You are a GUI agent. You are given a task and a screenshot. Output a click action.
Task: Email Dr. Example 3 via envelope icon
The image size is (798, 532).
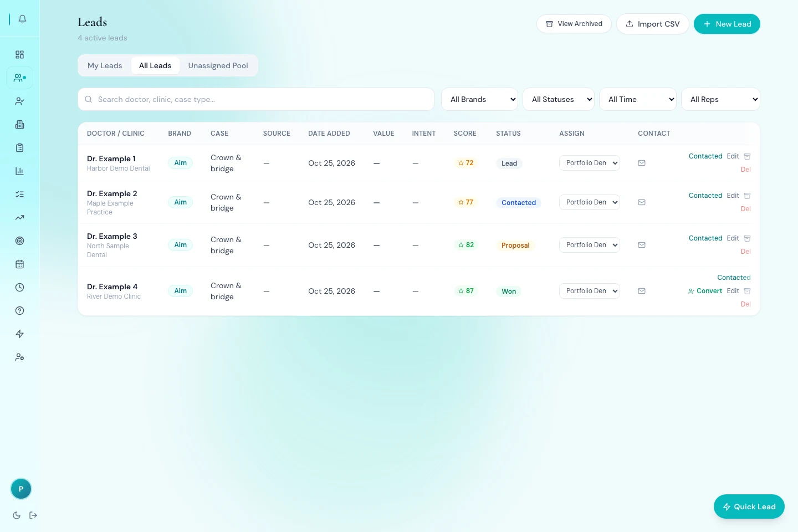(642, 245)
